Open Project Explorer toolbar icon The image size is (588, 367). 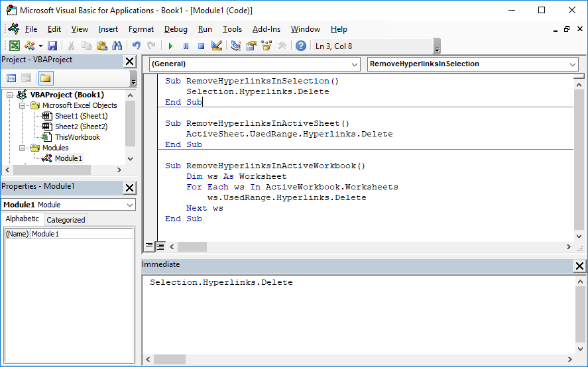tap(235, 46)
